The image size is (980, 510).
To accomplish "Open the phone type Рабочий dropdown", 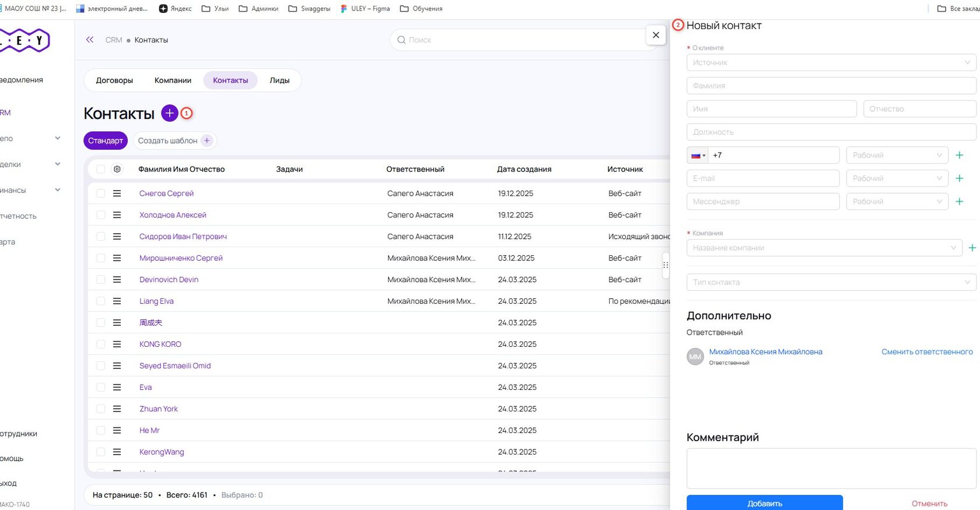I will point(897,155).
